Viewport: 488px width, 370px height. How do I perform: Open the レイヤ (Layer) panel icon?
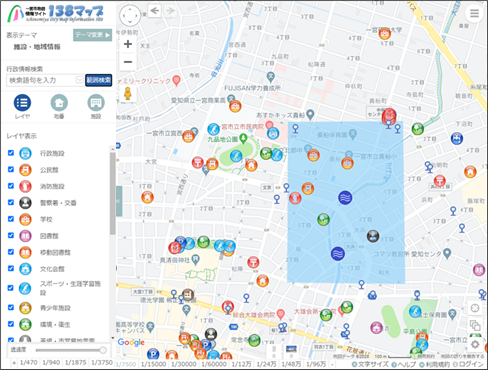(x=22, y=103)
